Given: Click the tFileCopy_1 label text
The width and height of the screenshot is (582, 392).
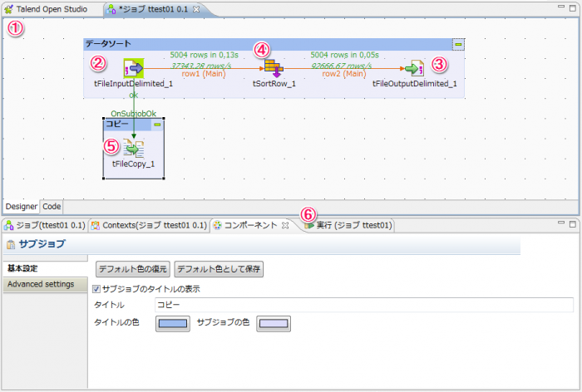Looking at the screenshot, I should [x=133, y=164].
